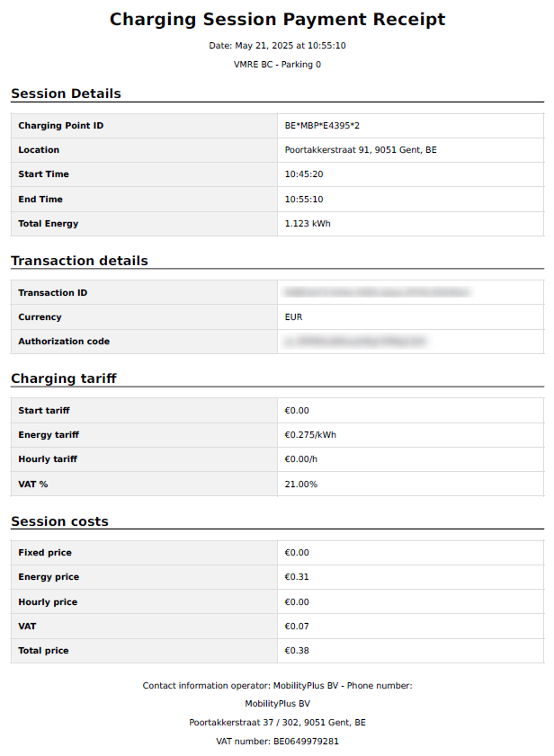Select the Total price value €0.38
This screenshot has width=554, height=756.
click(296, 651)
